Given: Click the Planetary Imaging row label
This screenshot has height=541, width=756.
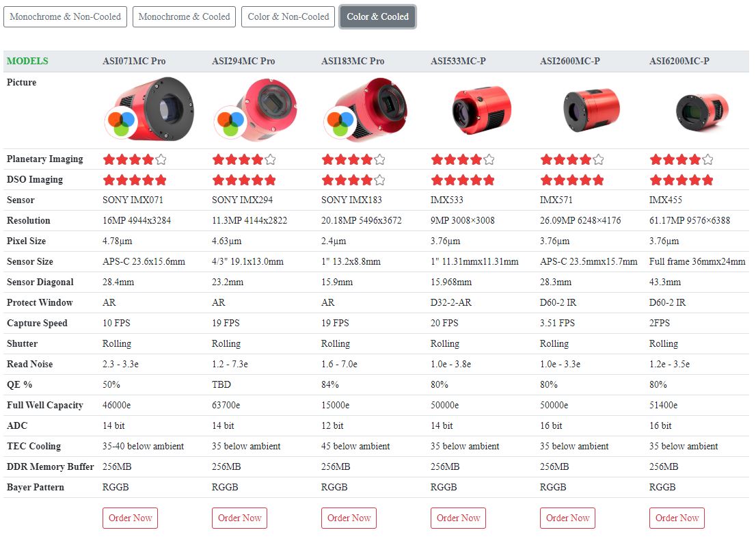Looking at the screenshot, I should coord(45,159).
